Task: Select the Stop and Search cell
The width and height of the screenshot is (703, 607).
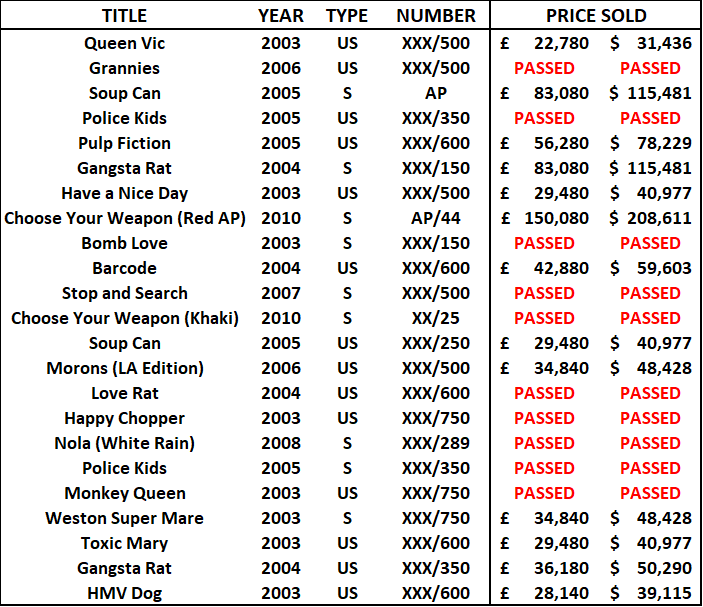Action: [124, 293]
